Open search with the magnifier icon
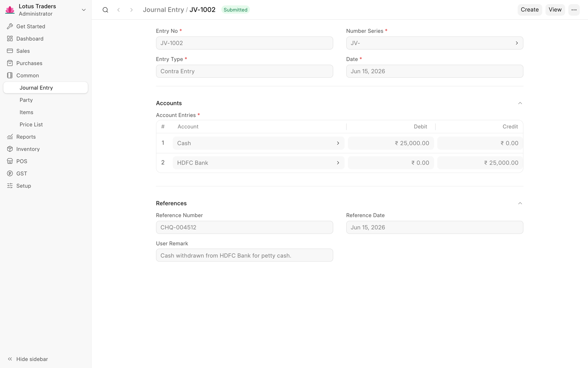The width and height of the screenshot is (588, 368). (x=105, y=10)
